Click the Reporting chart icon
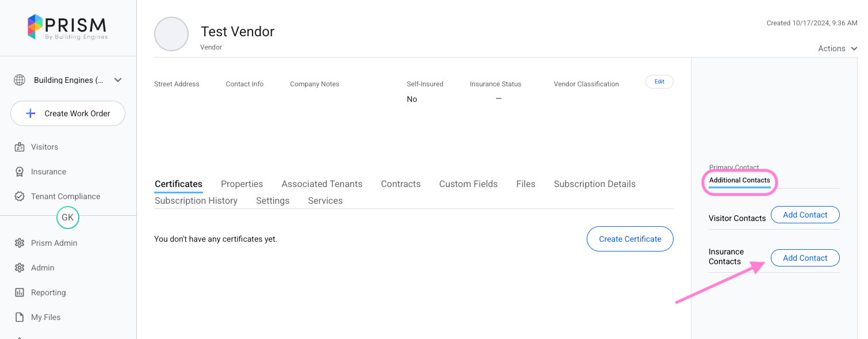This screenshot has width=868, height=339. (x=20, y=292)
